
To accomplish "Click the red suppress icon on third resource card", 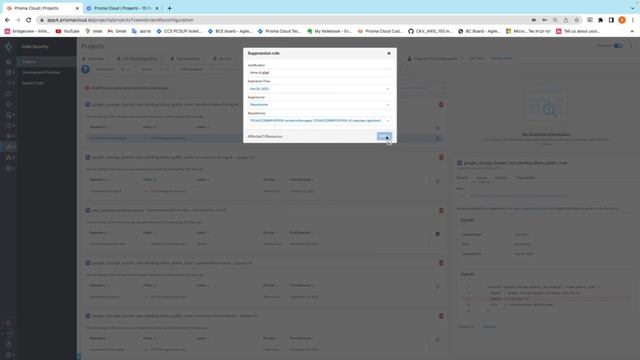I will pyautogui.click(x=441, y=211).
